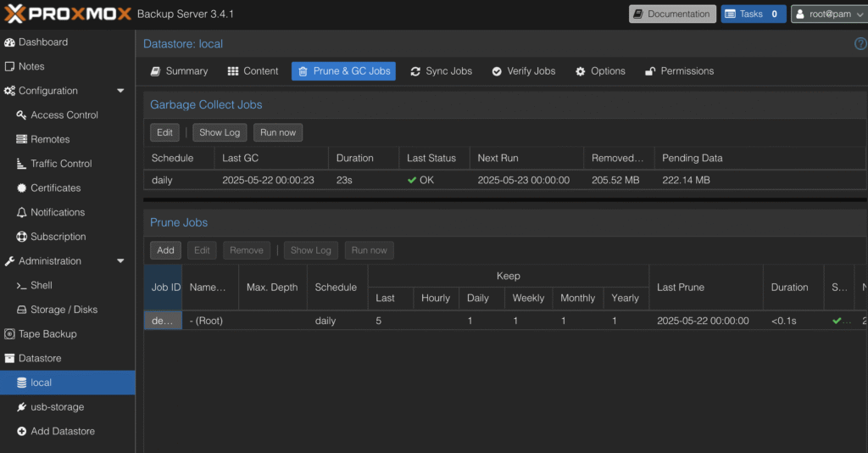868x453 pixels.
Task: Add a new prune job
Action: pyautogui.click(x=165, y=250)
